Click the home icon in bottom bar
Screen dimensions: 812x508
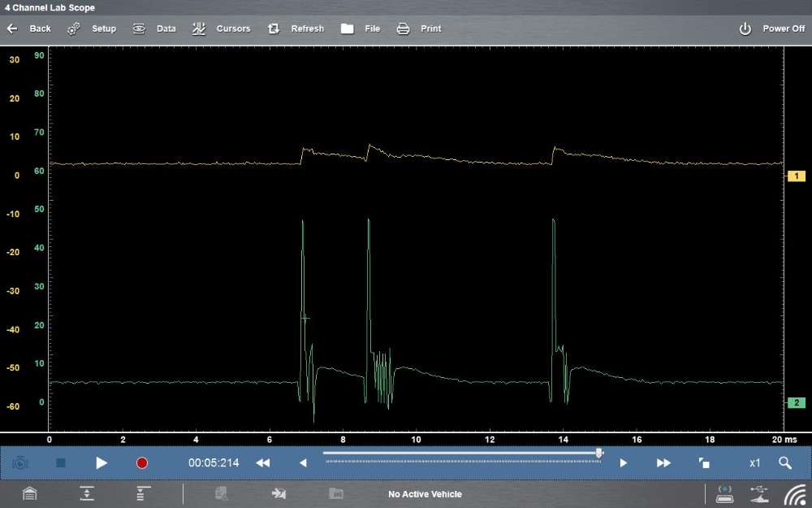coord(30,493)
